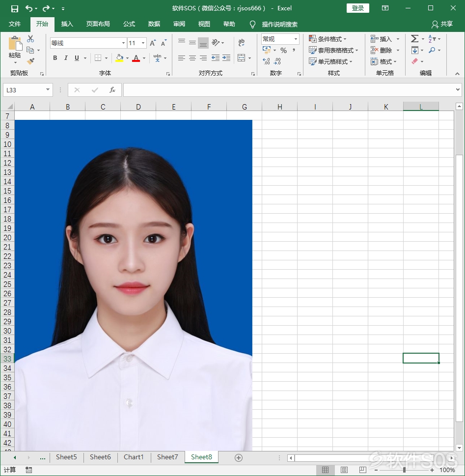Click the 登录 sign-in button
The image size is (465, 476).
[x=358, y=8]
